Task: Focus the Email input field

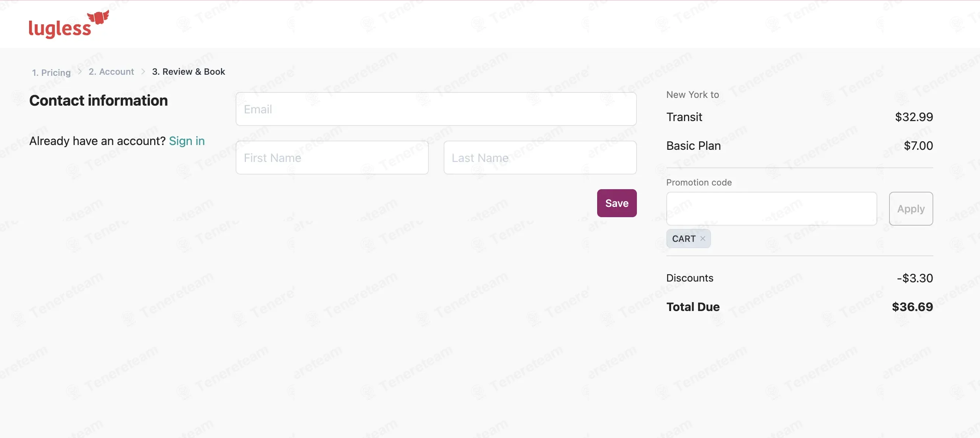Action: point(436,109)
